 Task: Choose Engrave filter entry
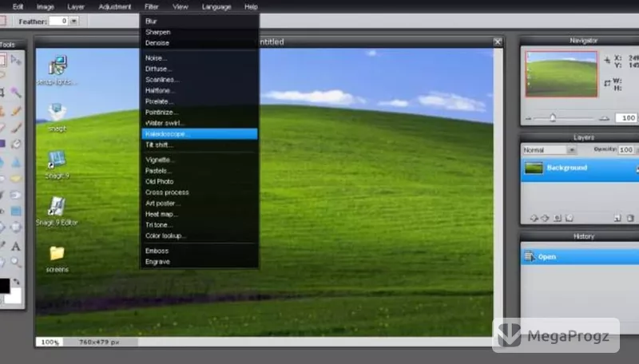pyautogui.click(x=200, y=262)
